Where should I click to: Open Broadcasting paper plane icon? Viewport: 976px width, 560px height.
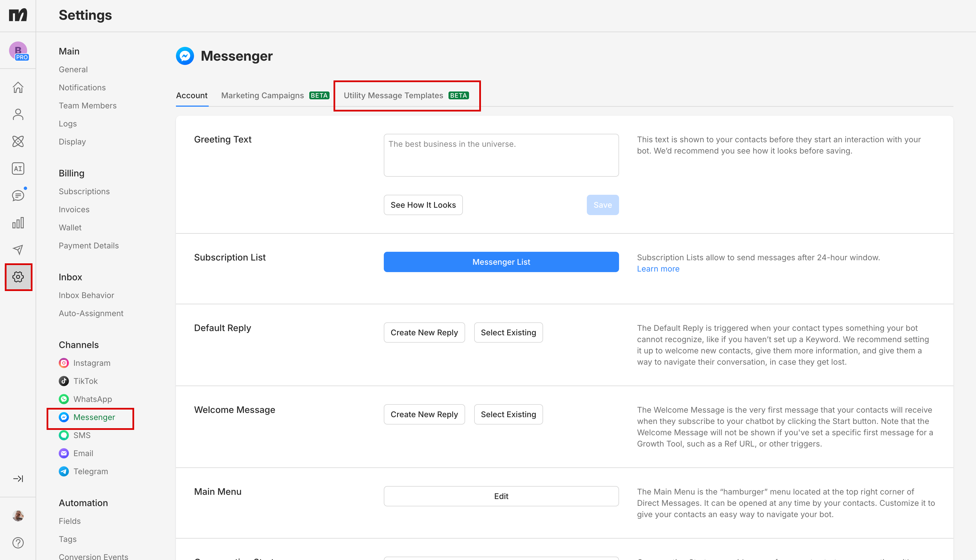[x=18, y=250]
